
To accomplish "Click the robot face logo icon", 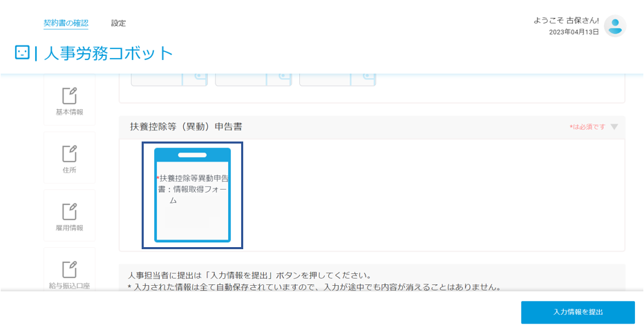I will click(22, 52).
